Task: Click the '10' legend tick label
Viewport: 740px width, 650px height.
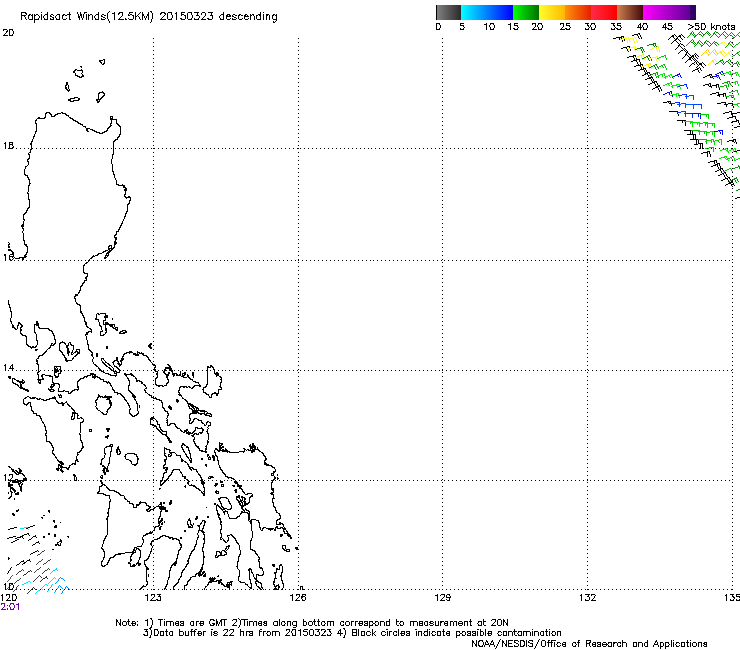Action: point(489,27)
